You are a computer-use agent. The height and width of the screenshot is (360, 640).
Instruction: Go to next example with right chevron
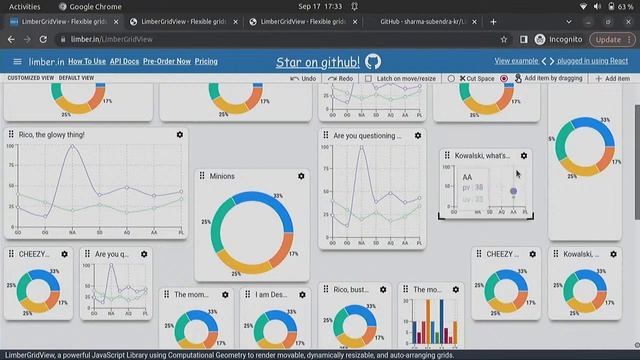tap(552, 61)
